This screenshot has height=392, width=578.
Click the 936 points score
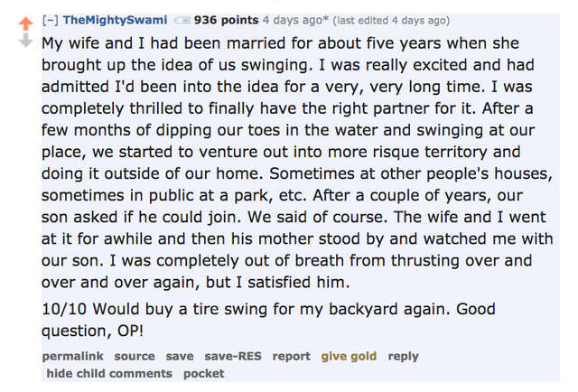pyautogui.click(x=225, y=21)
